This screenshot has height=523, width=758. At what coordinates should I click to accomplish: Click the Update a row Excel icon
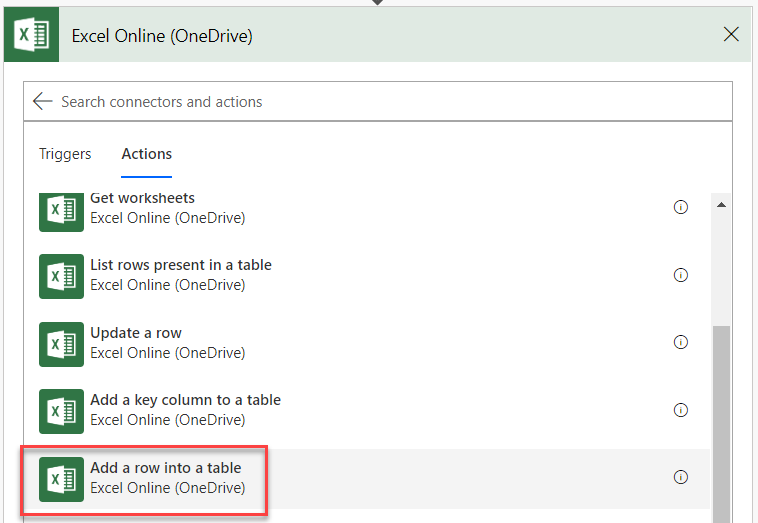pos(61,343)
